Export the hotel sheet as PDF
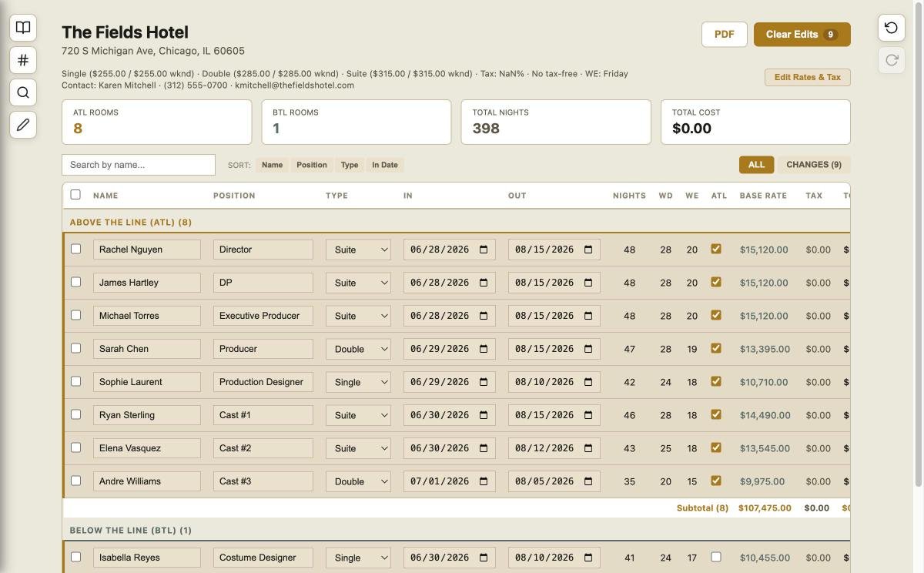Viewport: 924px width, 573px height. tap(724, 34)
